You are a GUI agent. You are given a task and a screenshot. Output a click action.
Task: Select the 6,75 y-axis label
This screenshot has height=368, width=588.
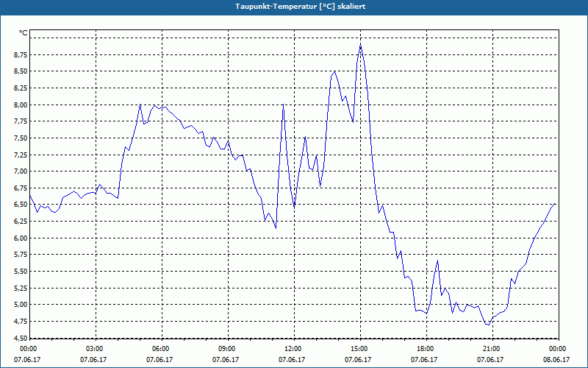(20, 188)
